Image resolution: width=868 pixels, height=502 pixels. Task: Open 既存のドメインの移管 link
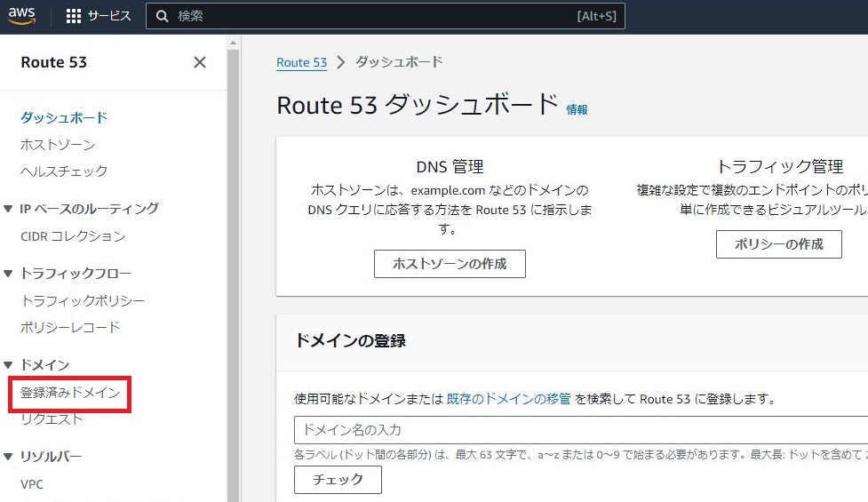[x=509, y=399]
